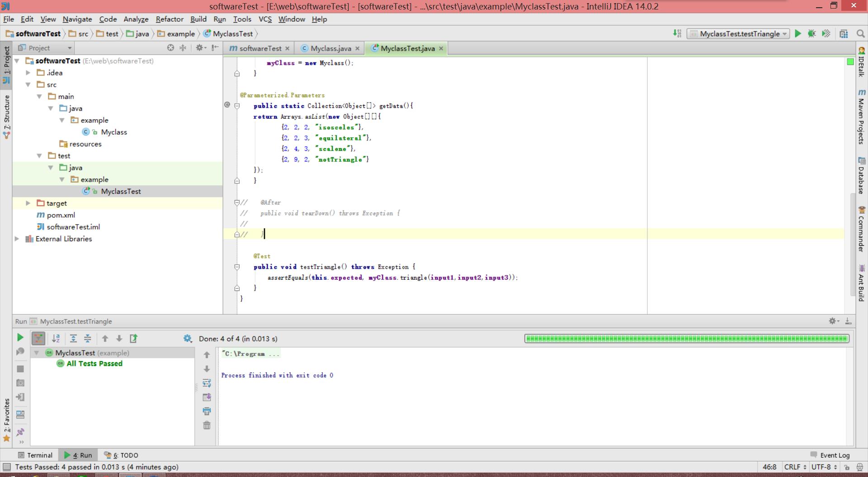
Task: Open Maven Projects side panel
Action: point(861,117)
